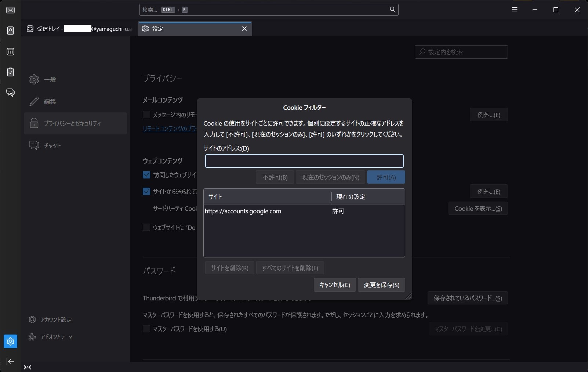This screenshot has height=372, width=588.
Task: Click Cookie を表示...(S) button
Action: (x=478, y=209)
